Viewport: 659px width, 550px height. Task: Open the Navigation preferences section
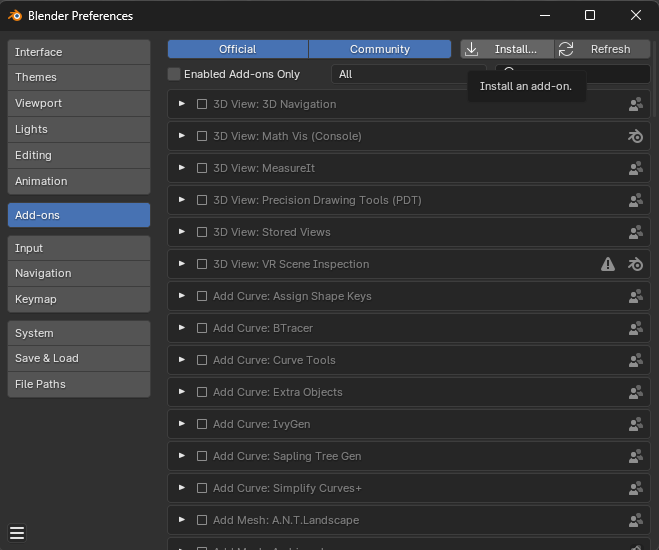pyautogui.click(x=79, y=274)
